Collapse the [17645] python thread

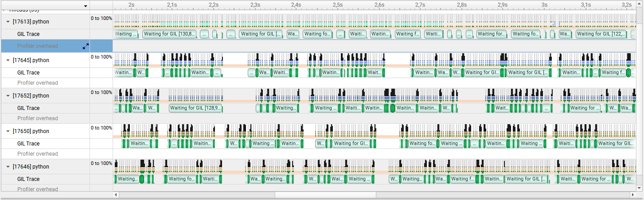point(8,60)
